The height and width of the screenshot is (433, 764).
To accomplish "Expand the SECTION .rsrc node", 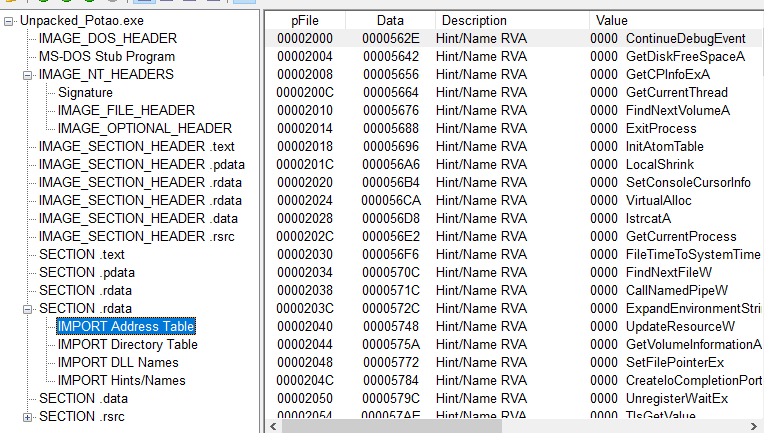I will (x=28, y=417).
